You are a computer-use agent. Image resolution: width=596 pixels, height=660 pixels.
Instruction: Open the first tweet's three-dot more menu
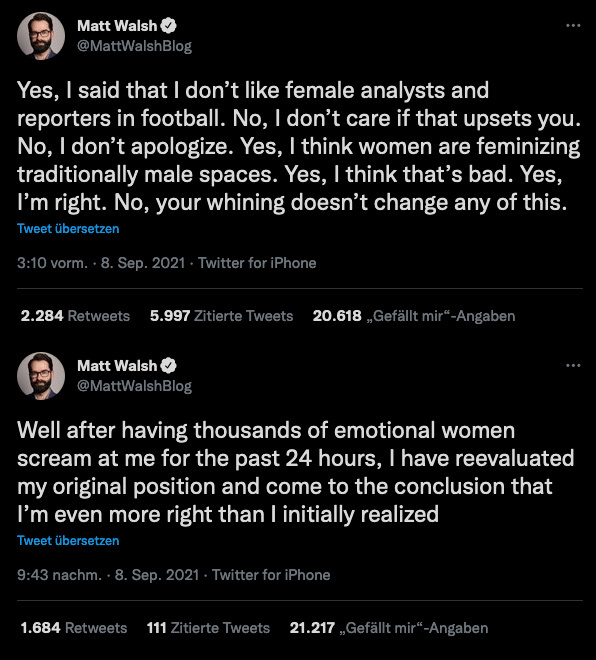point(573,26)
